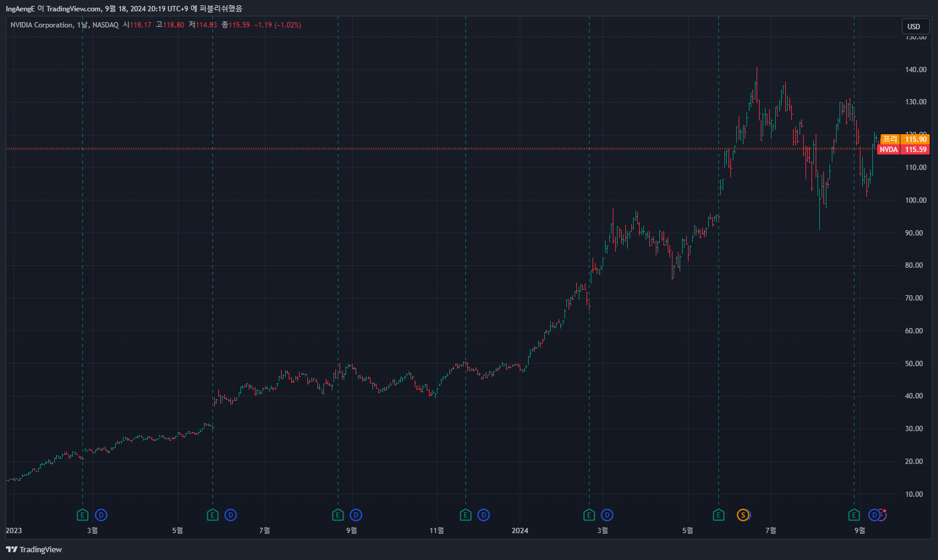Click the 2024 label on time axis
The height and width of the screenshot is (560, 938).
point(520,531)
